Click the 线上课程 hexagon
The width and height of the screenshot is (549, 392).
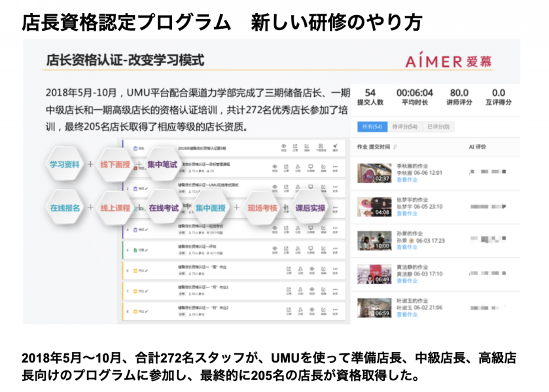115,207
